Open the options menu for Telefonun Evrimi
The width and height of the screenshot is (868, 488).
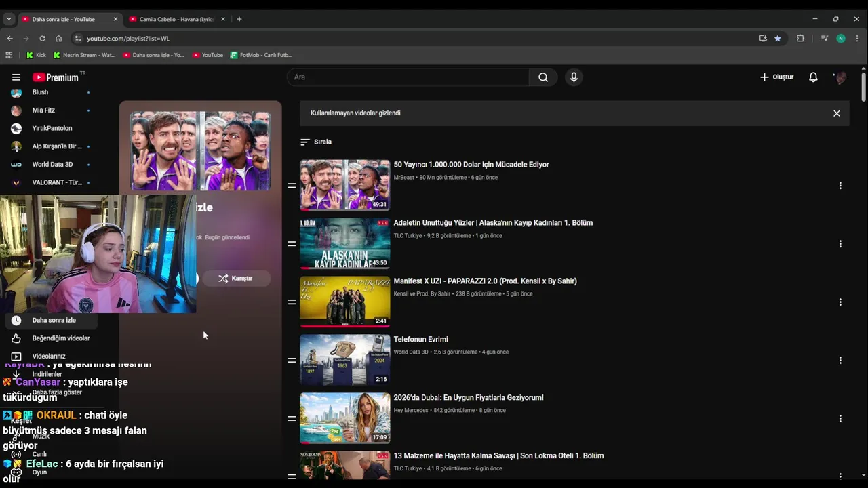point(840,361)
